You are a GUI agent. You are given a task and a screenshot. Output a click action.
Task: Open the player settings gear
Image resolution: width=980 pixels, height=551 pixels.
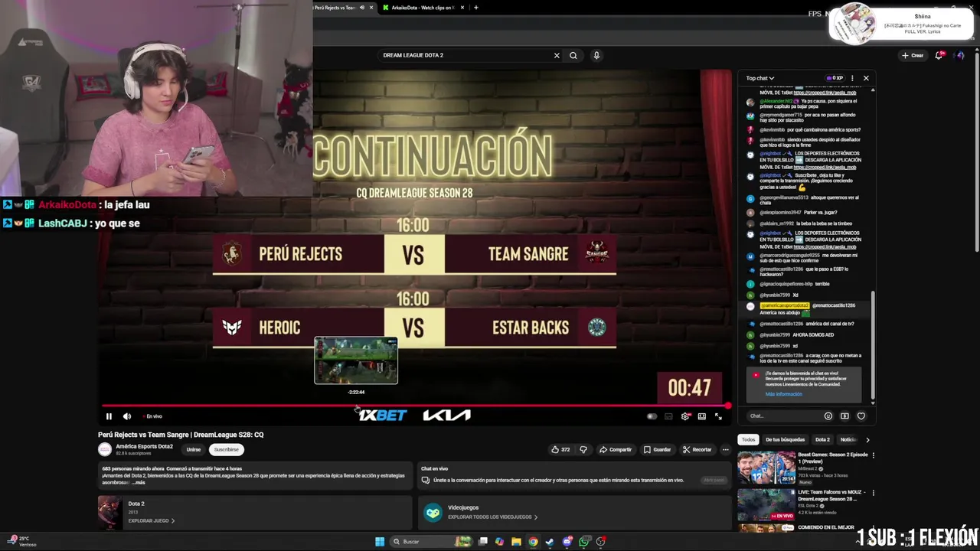pyautogui.click(x=685, y=416)
